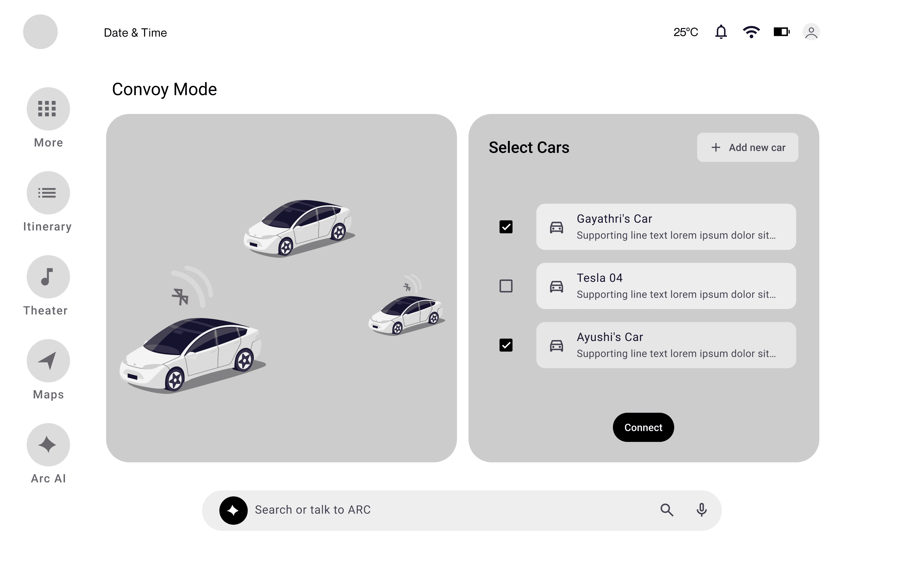Uncheck Ayushi's Car checkbox

point(506,345)
